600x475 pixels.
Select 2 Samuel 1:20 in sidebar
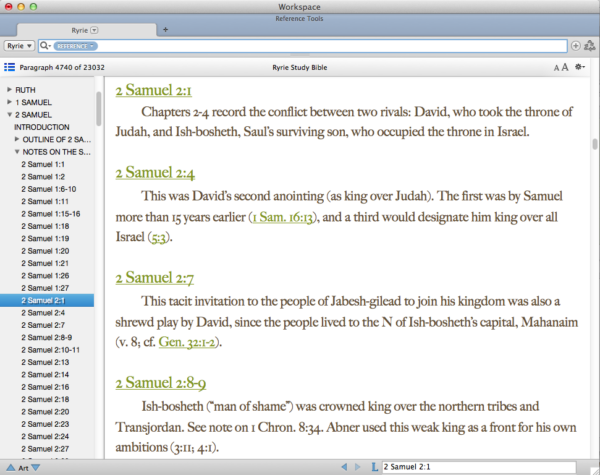(45, 251)
